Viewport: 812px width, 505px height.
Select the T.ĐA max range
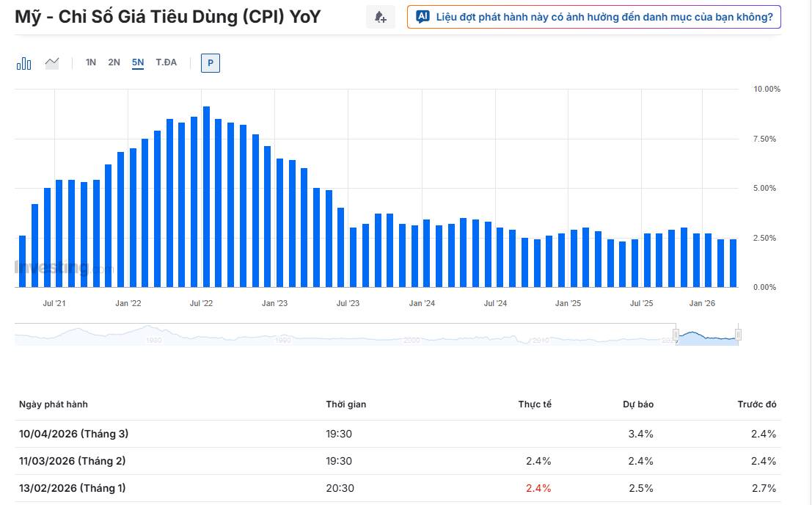tap(167, 62)
